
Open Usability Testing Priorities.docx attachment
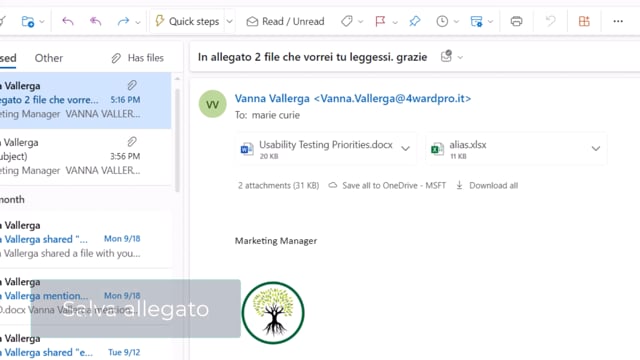(x=326, y=149)
